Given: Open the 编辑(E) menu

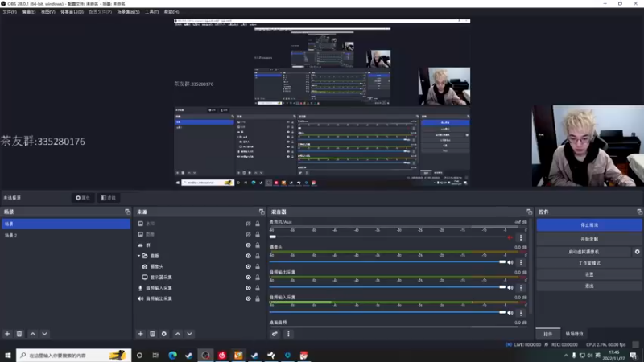Looking at the screenshot, I should click(28, 12).
